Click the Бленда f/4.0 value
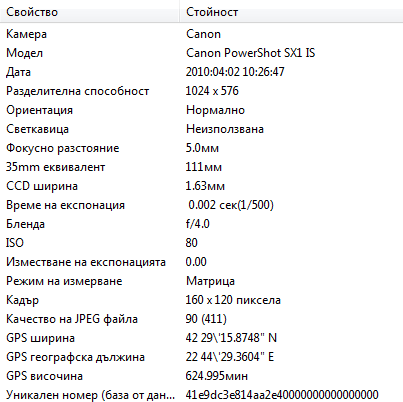Image resolution: width=403 pixels, height=402 pixels. (x=198, y=224)
